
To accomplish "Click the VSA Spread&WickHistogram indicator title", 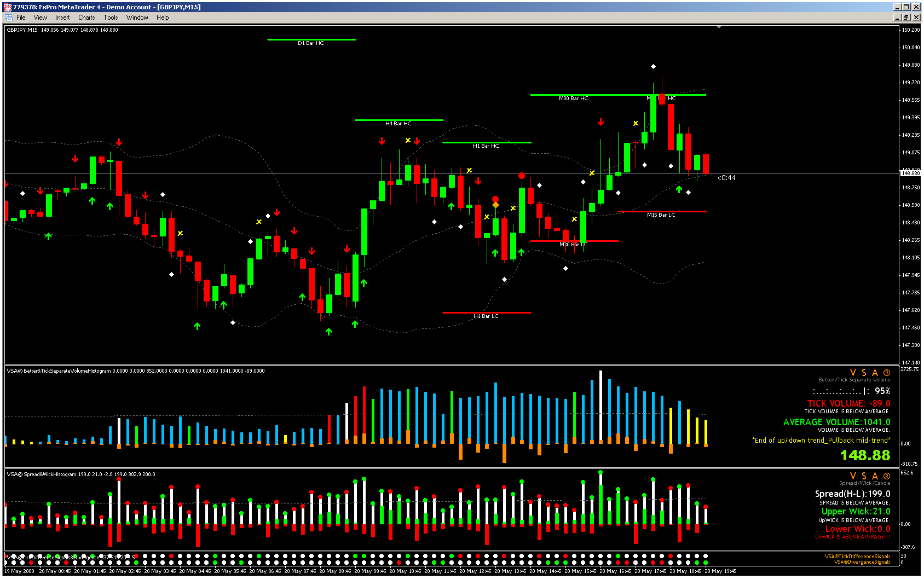I will (81, 474).
